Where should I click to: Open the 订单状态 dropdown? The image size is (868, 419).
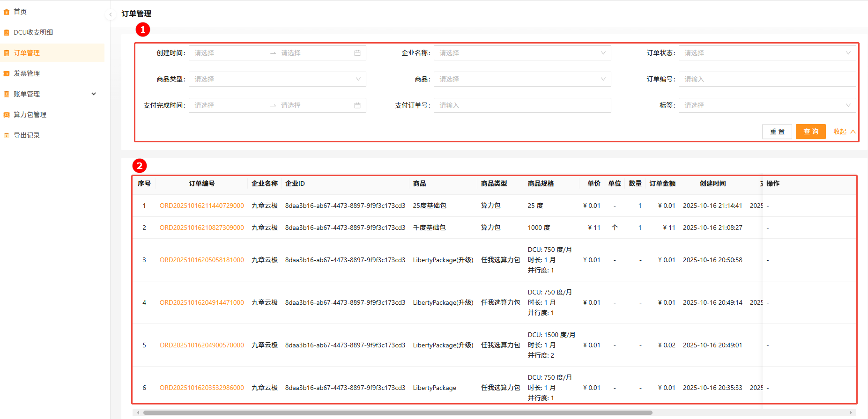(767, 53)
